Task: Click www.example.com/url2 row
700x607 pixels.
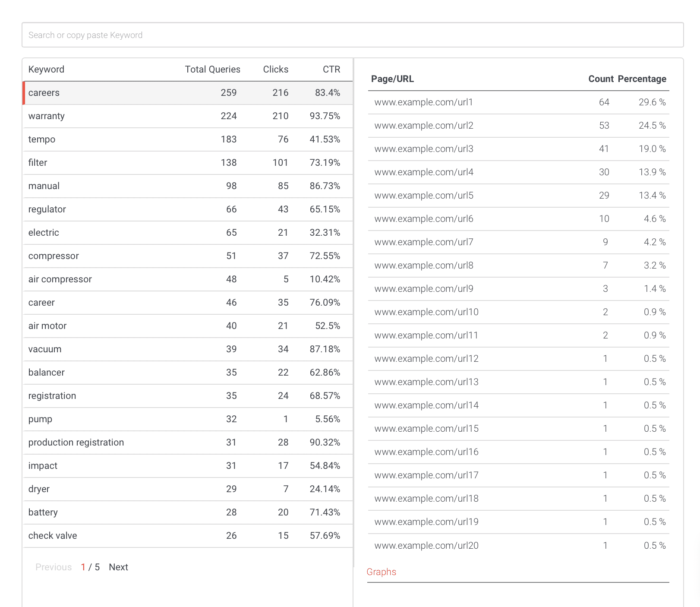Action: tap(519, 126)
